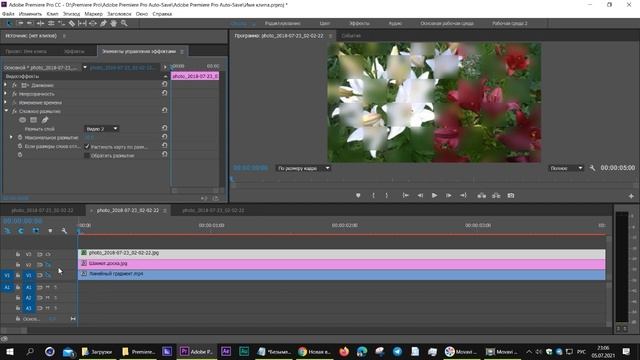This screenshot has width=640, height=360.
Task: Add marker in timeline panel
Action: pos(50,231)
